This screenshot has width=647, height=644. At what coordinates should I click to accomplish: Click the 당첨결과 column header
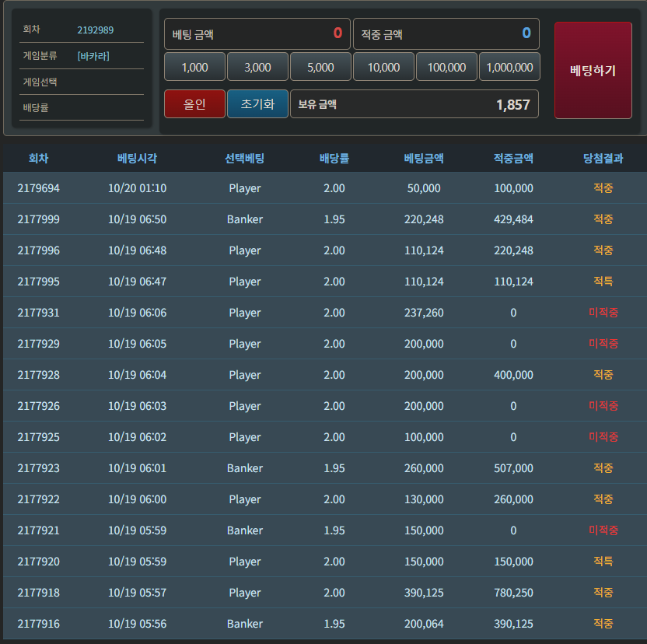tap(603, 158)
